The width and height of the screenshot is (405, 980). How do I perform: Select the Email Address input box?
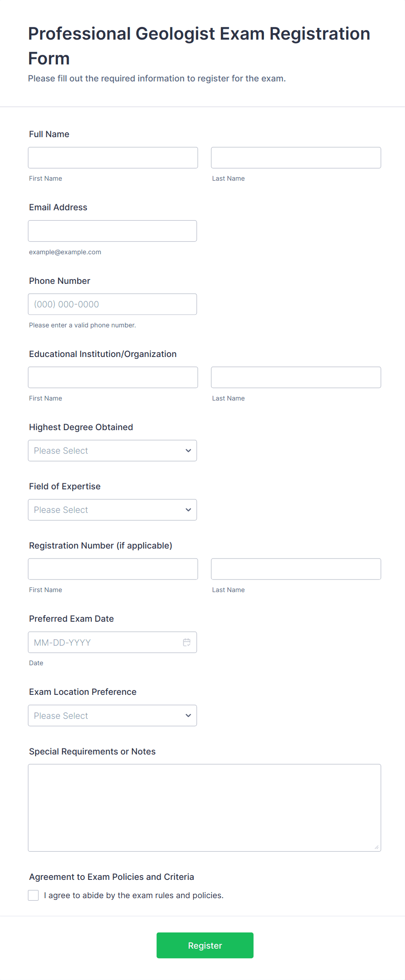[112, 231]
